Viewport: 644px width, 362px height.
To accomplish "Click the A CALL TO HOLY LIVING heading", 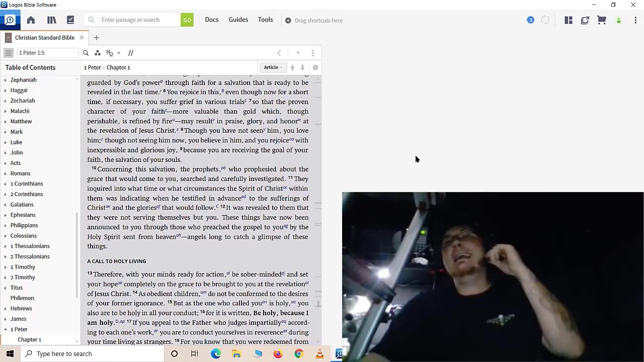I will coord(116,261).
